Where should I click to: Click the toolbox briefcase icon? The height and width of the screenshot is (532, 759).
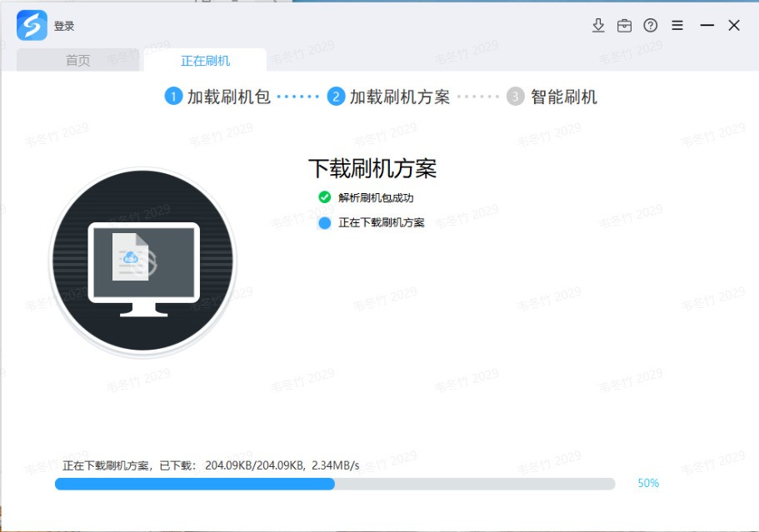(x=624, y=25)
